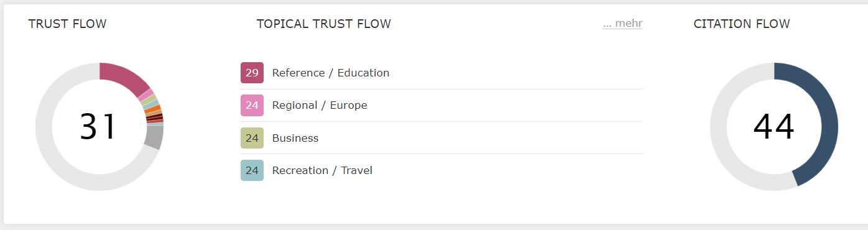Click the olive Business badge 24
Screen dimensions: 868x230
252,138
